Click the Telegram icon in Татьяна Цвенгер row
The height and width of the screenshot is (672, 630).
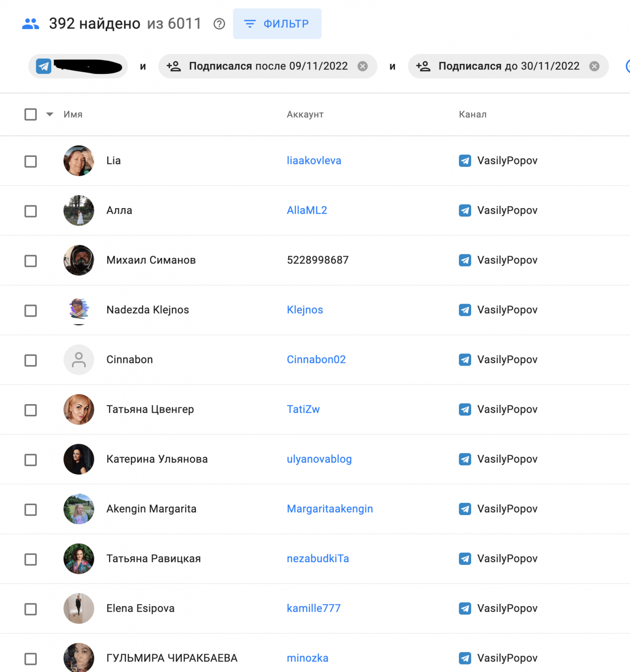465,410
